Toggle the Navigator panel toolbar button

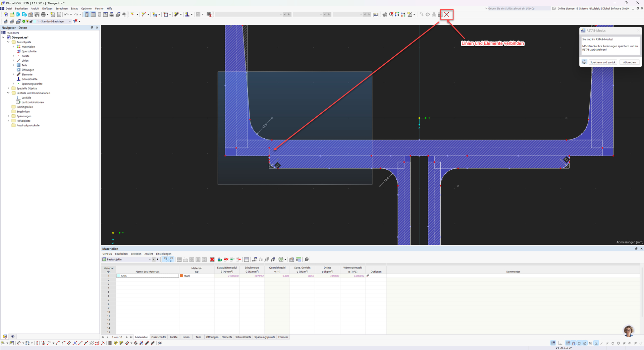[87, 14]
